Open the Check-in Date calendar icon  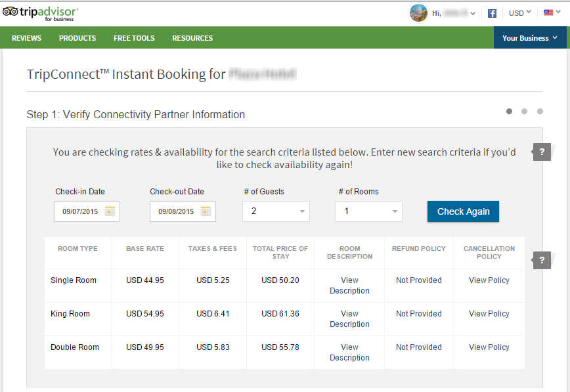(110, 211)
